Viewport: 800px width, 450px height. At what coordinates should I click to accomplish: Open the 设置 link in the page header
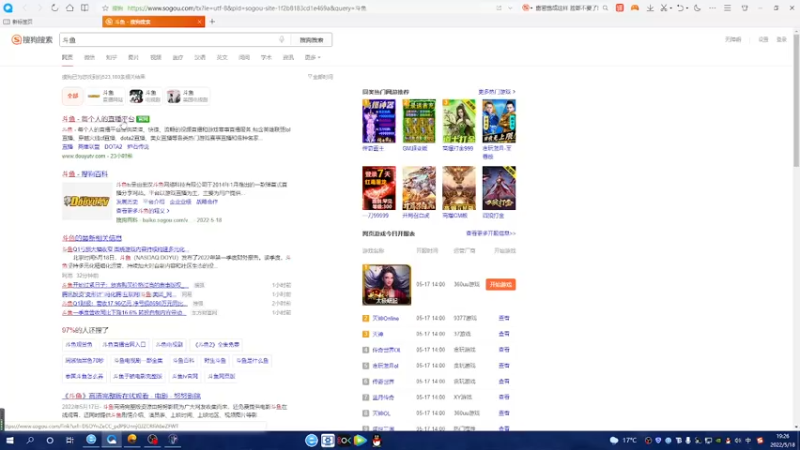(x=763, y=40)
